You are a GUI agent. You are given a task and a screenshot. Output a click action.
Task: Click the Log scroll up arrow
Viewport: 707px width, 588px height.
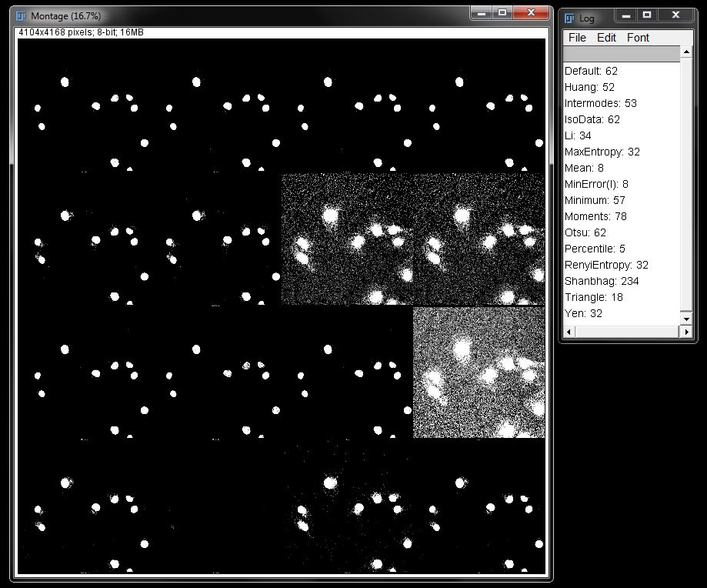(x=686, y=53)
